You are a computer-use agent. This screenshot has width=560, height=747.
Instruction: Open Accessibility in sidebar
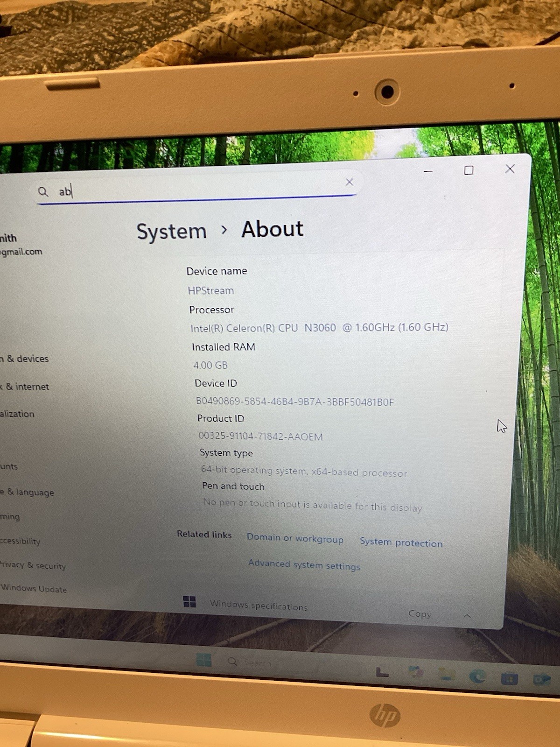pos(20,541)
